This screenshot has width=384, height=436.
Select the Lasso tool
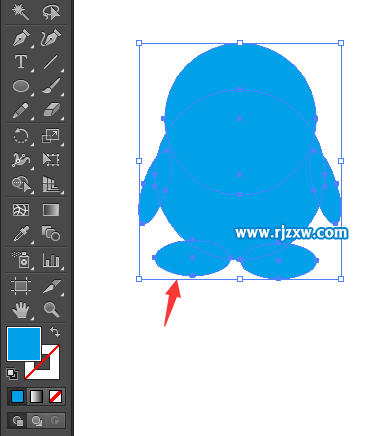[51, 12]
